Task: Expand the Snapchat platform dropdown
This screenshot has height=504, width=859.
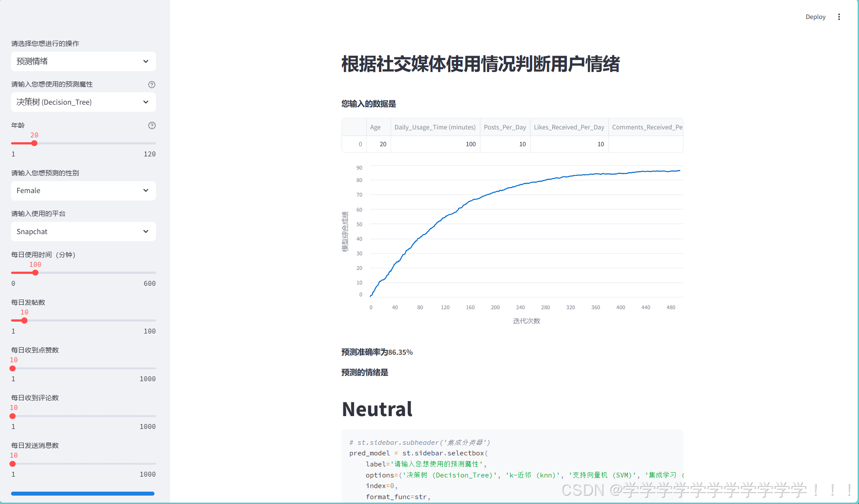Action: tap(83, 231)
